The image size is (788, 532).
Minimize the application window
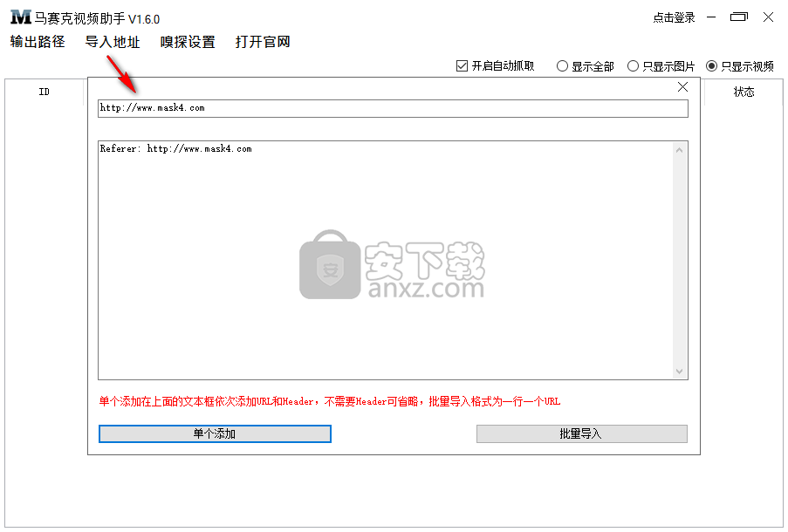pyautogui.click(x=712, y=17)
